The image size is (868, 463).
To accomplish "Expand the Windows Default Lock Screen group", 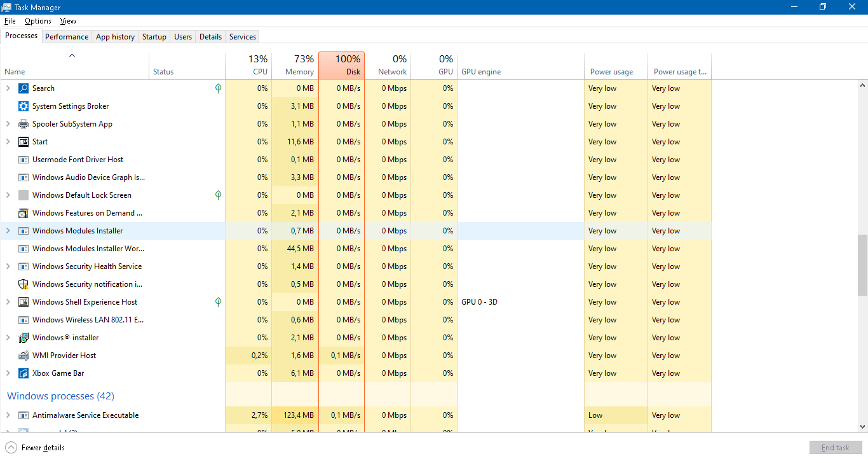I will (x=8, y=195).
